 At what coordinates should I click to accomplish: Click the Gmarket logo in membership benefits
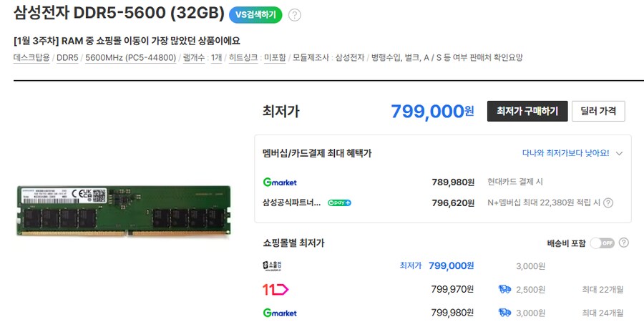pos(280,182)
